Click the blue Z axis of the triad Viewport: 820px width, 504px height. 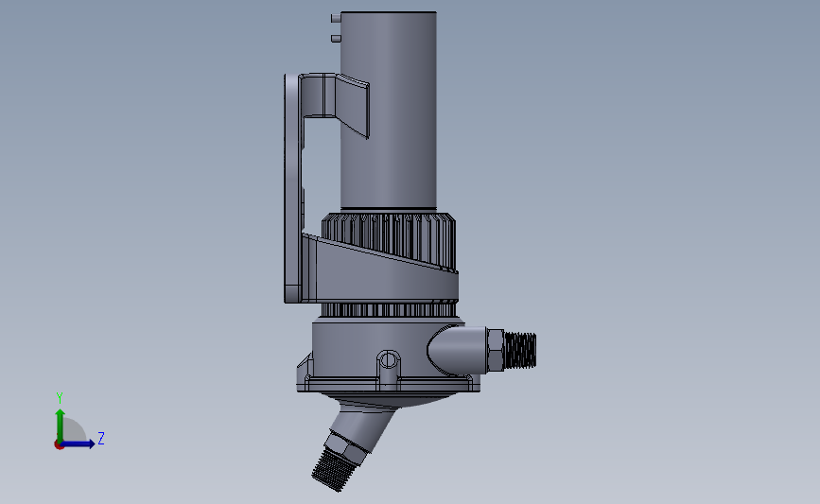tap(78, 443)
